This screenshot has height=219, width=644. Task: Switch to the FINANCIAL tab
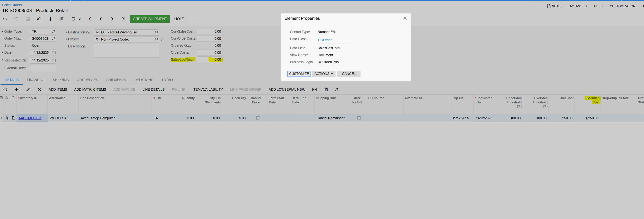pos(36,80)
